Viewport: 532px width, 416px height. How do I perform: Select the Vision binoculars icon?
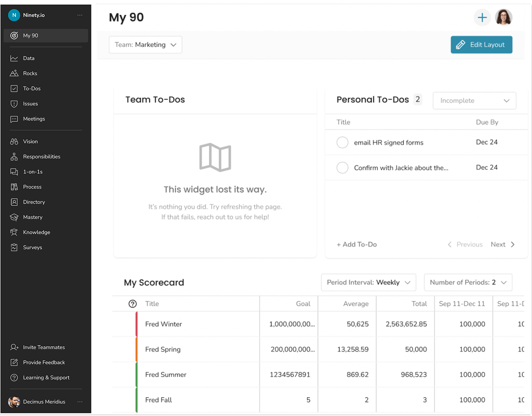point(14,141)
